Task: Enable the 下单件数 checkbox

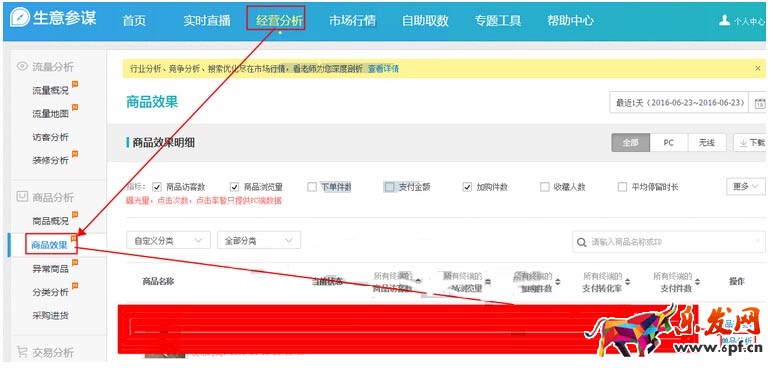Action: coord(312,187)
